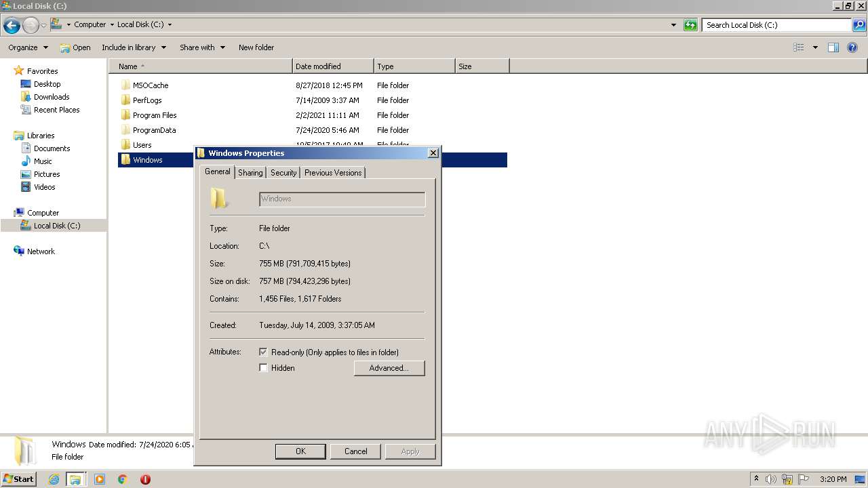Sort by the Size column header
Image resolution: width=868 pixels, height=488 pixels.
[482, 66]
